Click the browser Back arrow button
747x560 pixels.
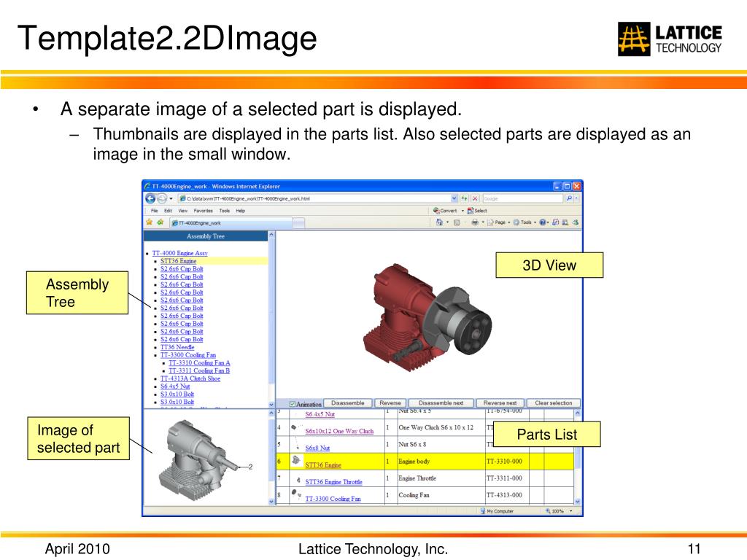tap(150, 198)
